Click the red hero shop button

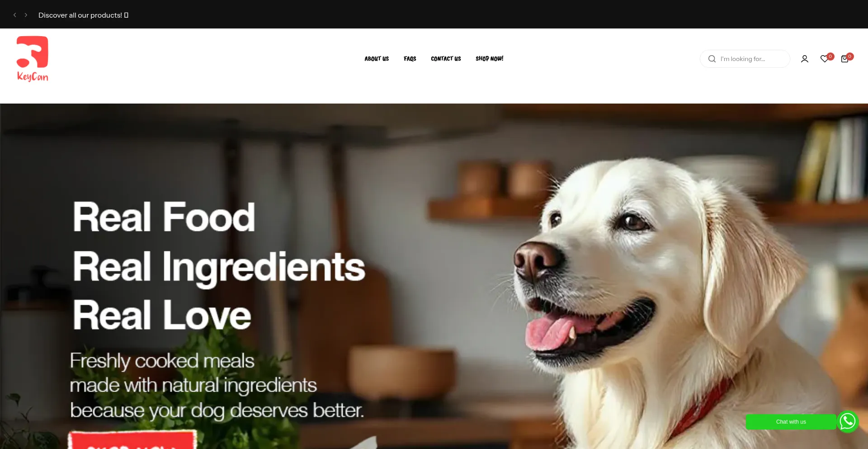click(x=132, y=440)
